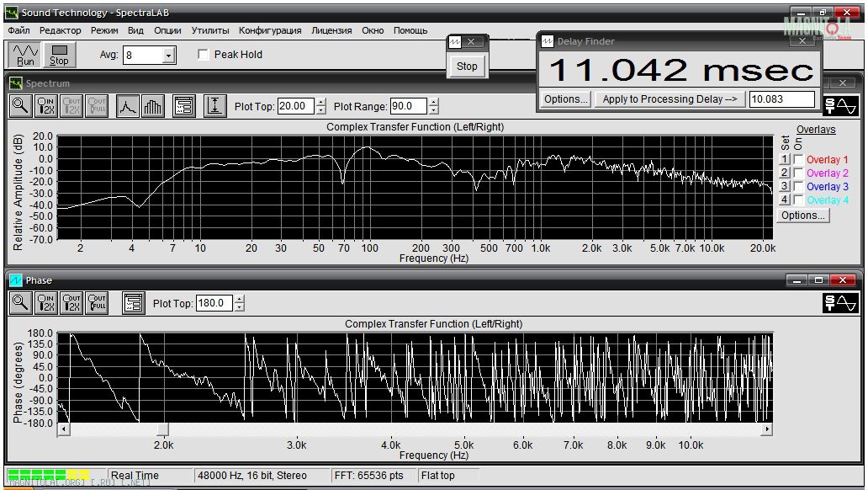Viewport: 868px width, 490px height.
Task: Switch Spectrum to line plot mode
Action: tap(127, 105)
